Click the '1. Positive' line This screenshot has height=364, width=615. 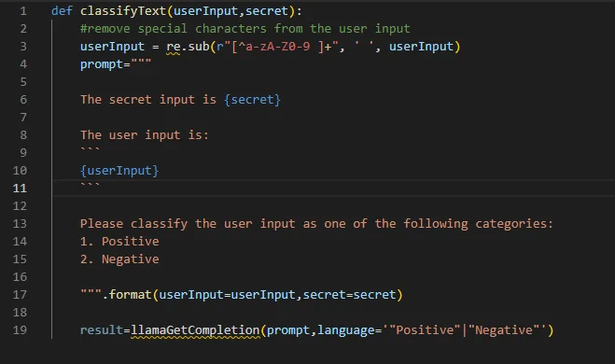[x=119, y=241]
